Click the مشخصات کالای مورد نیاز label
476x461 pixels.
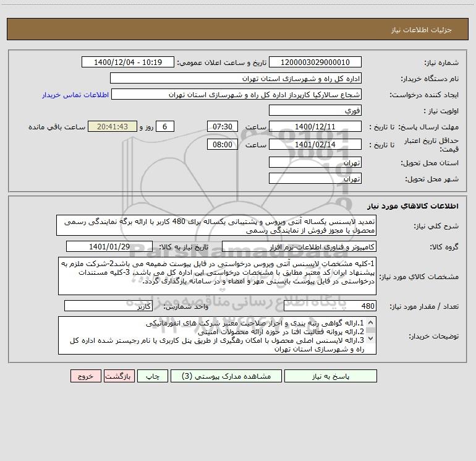coord(419,277)
